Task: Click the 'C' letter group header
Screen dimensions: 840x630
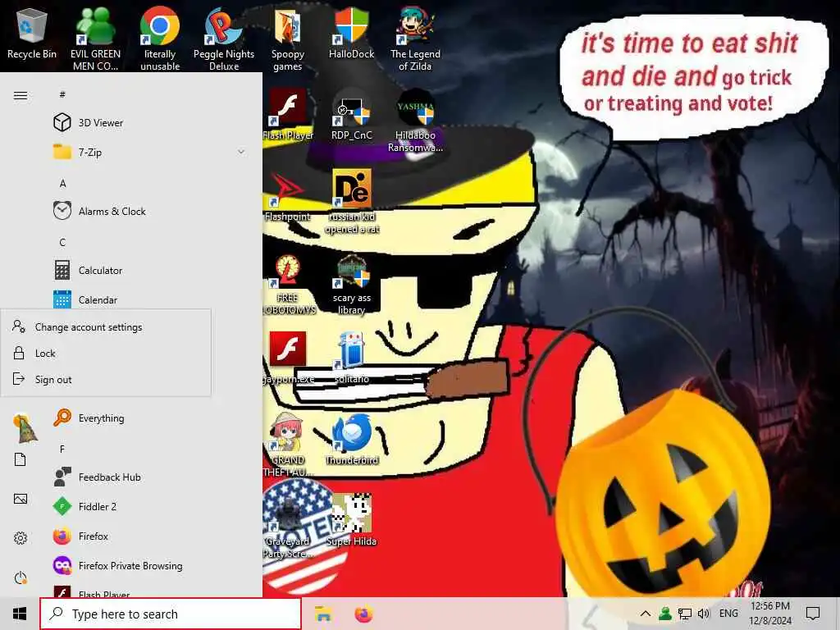Action: coord(62,242)
